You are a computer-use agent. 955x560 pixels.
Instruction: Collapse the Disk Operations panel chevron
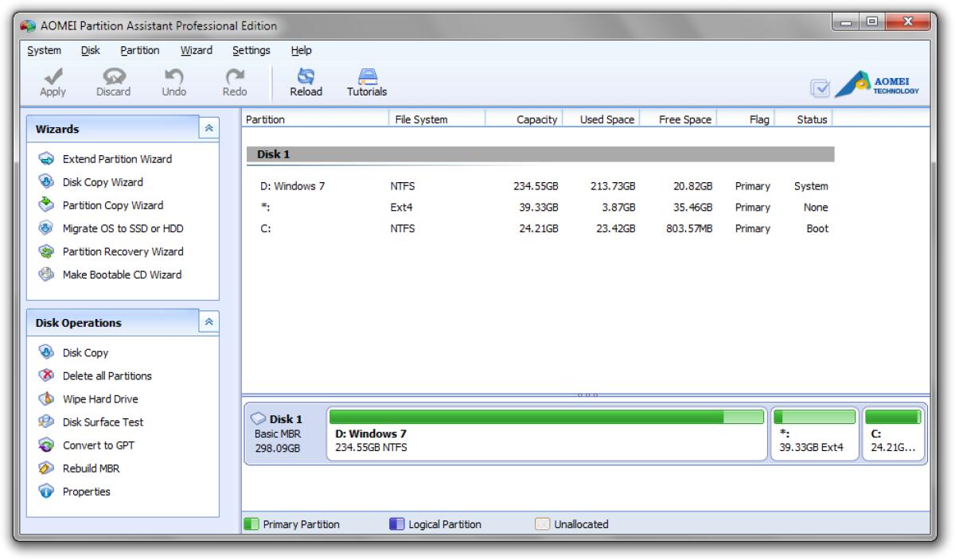209,322
